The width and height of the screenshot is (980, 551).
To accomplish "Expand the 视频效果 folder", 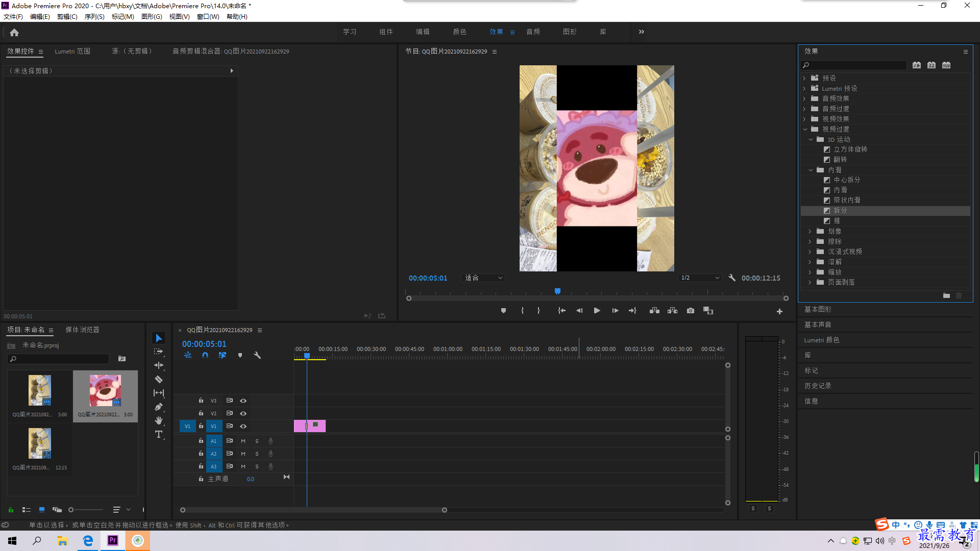I will tap(804, 119).
